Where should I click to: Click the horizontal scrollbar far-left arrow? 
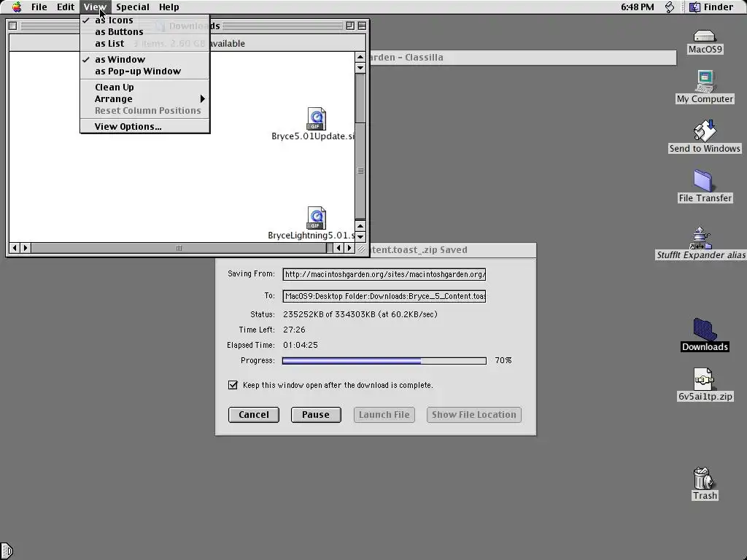tap(15, 248)
